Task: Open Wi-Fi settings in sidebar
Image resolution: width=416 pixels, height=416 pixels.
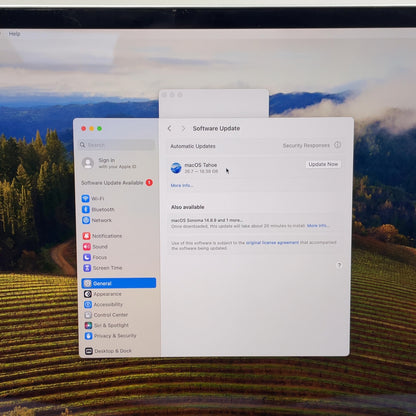Action: [93, 199]
